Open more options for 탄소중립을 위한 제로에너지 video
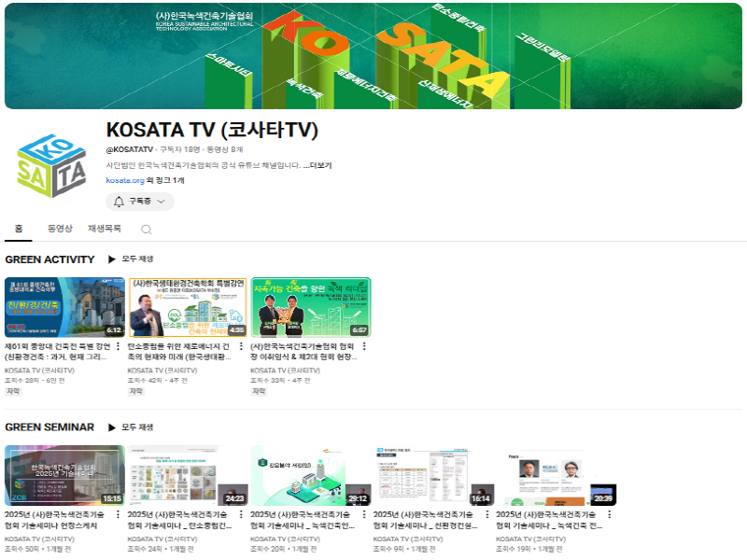The width and height of the screenshot is (747, 560). [241, 346]
